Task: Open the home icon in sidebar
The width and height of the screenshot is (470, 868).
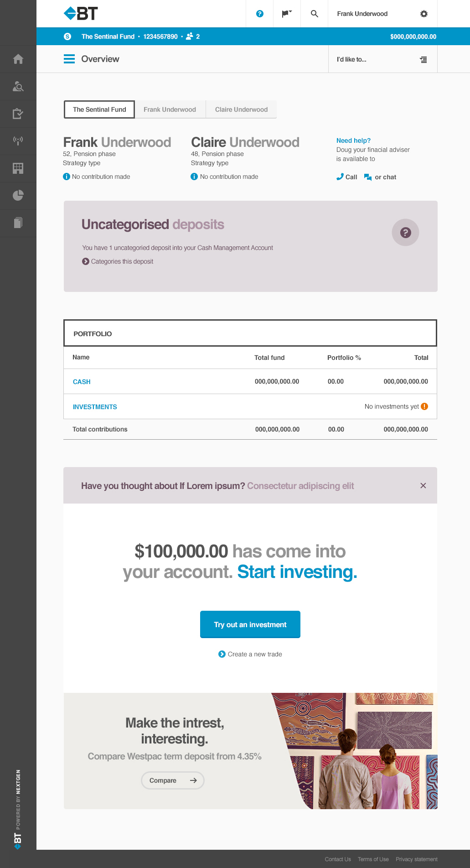Action: click(18, 59)
